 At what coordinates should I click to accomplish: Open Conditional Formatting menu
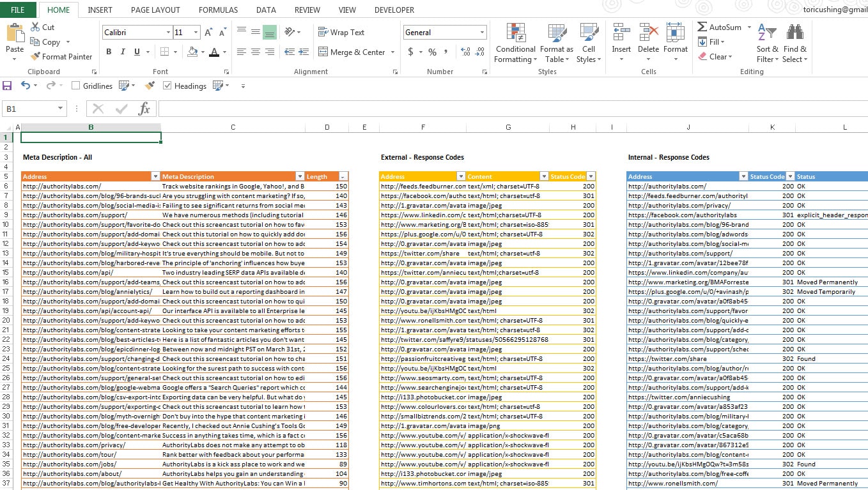[515, 43]
